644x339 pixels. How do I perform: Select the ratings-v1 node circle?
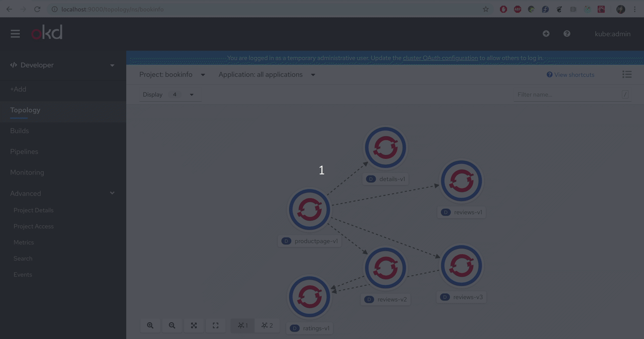click(310, 297)
